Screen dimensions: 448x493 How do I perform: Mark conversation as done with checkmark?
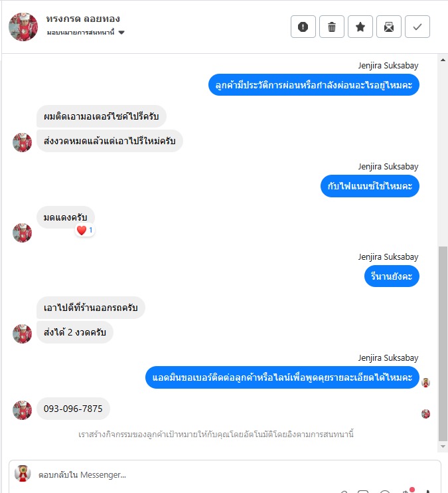[x=417, y=27]
